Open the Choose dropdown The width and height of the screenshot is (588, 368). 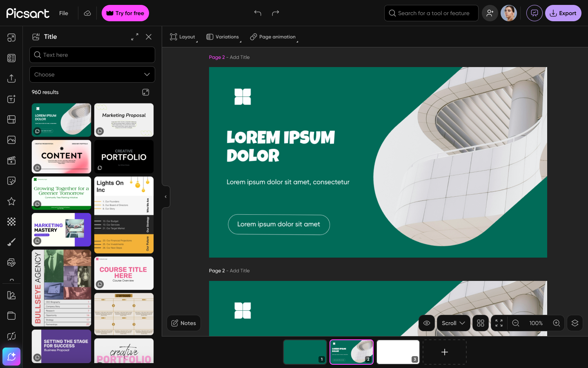tap(92, 74)
